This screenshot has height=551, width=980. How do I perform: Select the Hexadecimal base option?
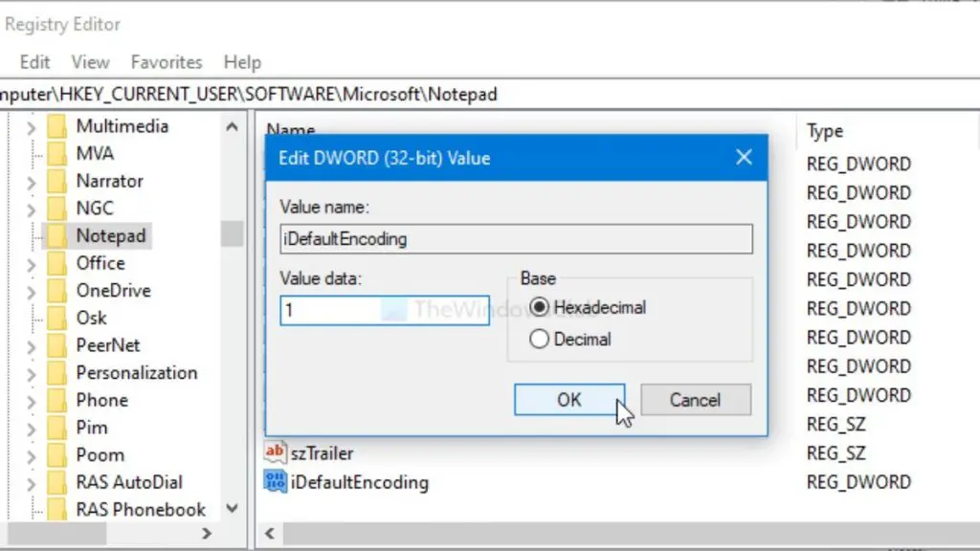(539, 307)
